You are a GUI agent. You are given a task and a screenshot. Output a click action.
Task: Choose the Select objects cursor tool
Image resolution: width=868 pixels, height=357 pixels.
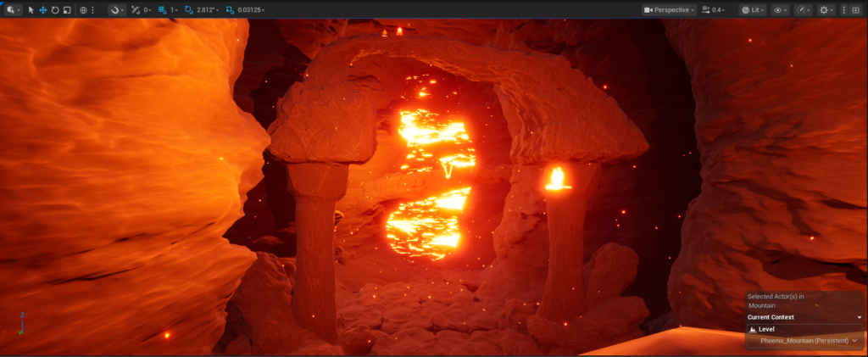click(31, 10)
